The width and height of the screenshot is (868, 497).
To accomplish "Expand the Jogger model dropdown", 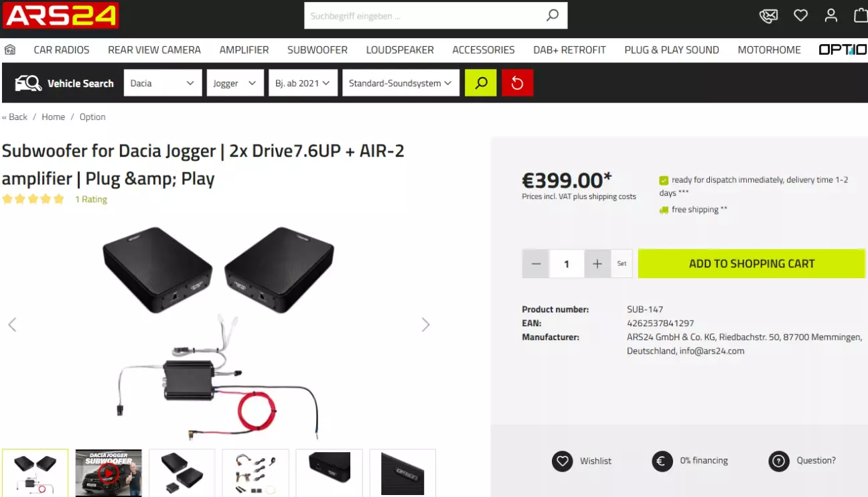I will point(235,83).
